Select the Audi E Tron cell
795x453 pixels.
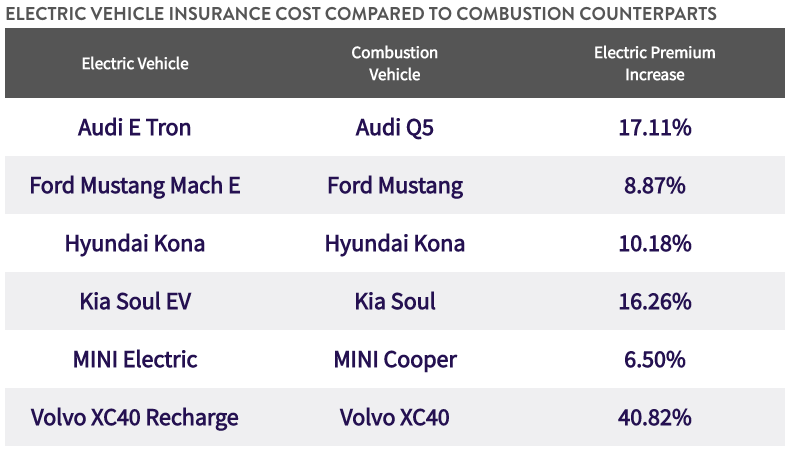pyautogui.click(x=135, y=128)
